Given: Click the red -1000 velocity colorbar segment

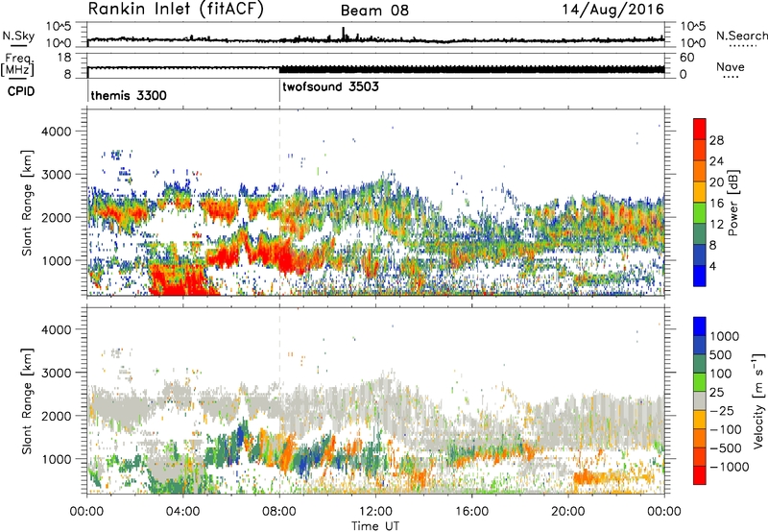Looking at the screenshot, I should [700, 475].
